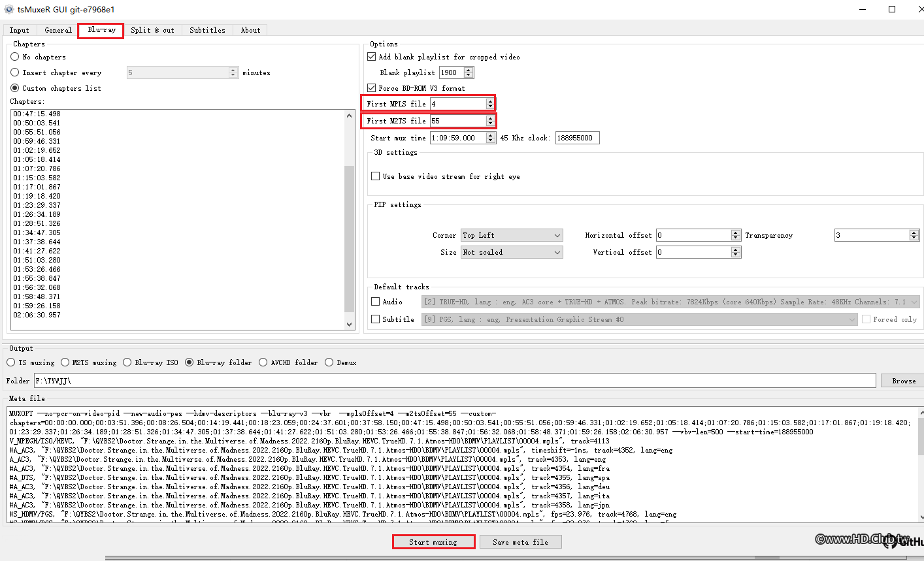
Task: Click the Start muxing button
Action: coord(433,542)
